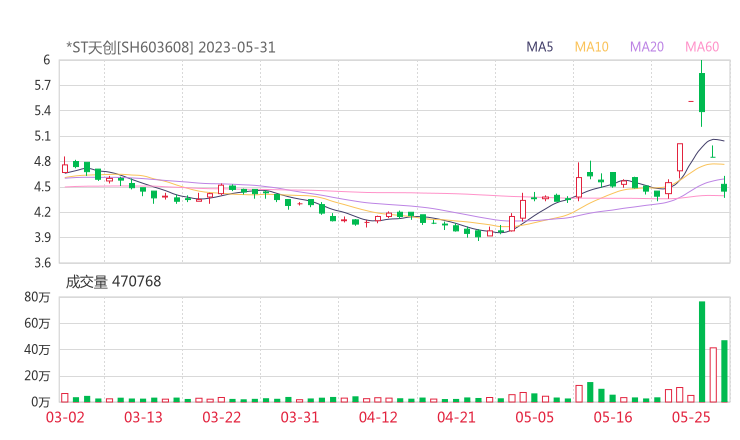Click the 03-22 date axis label

[221, 417]
